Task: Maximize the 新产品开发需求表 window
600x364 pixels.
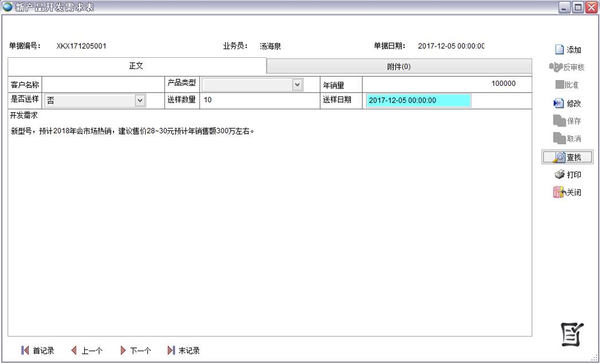Action: pos(578,7)
